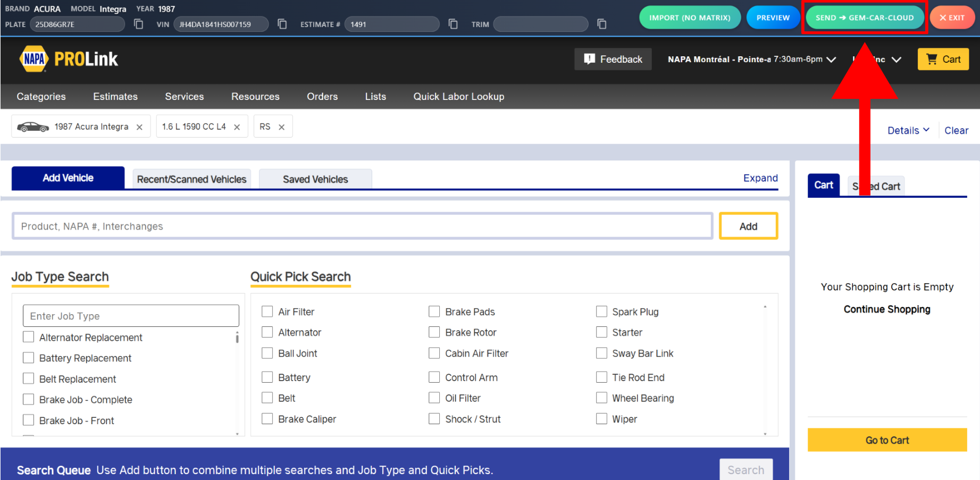Select the Brake Pads checkbox
This screenshot has width=980, height=480.
click(434, 311)
